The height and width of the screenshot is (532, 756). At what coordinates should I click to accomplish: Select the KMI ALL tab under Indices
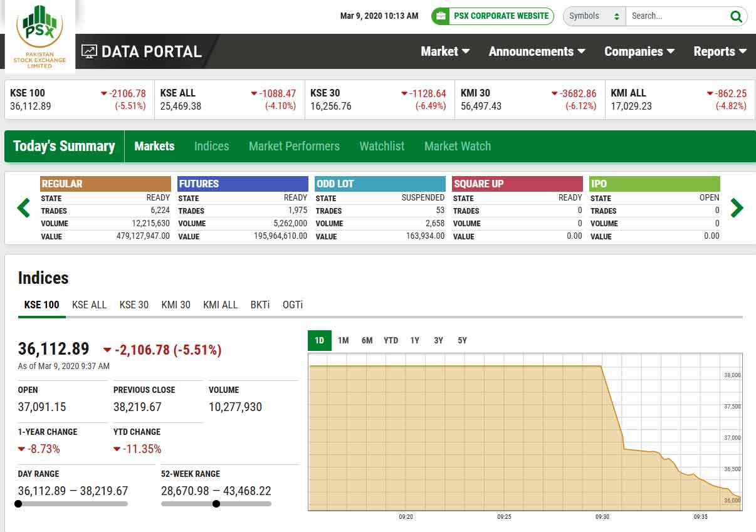coord(220,305)
